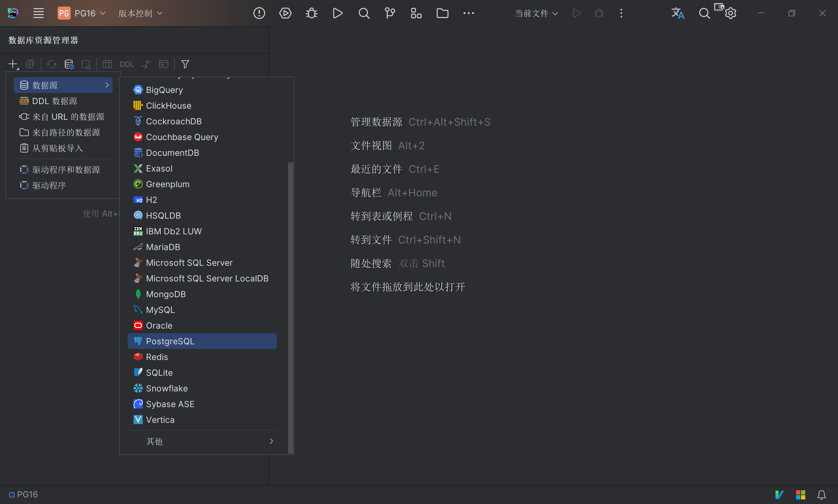Image resolution: width=838 pixels, height=504 pixels.
Task: Click the filter funnel icon
Action: pos(185,64)
